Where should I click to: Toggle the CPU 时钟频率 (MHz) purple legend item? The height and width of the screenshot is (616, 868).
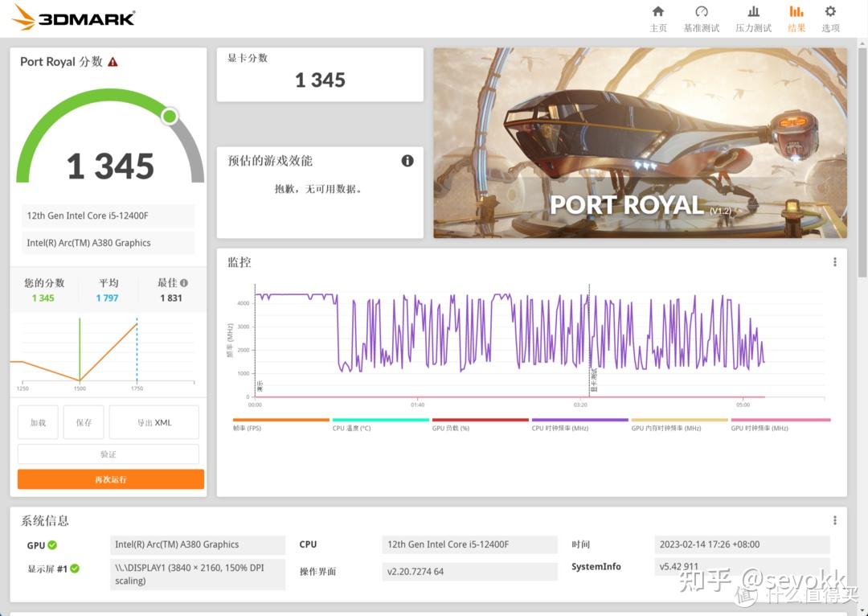point(580,425)
